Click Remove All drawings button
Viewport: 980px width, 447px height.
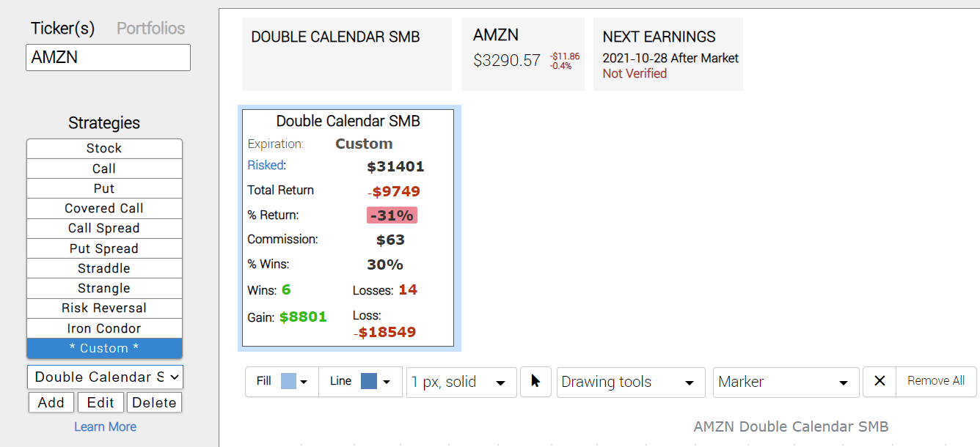point(936,381)
